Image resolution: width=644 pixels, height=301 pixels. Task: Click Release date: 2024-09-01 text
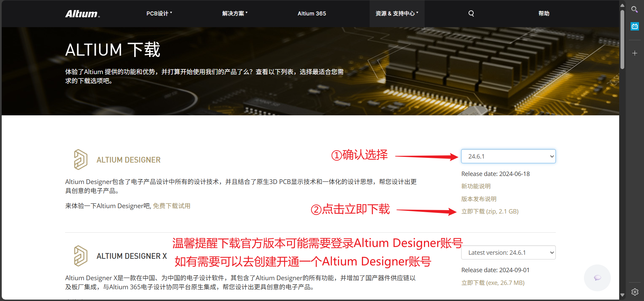[495, 270]
